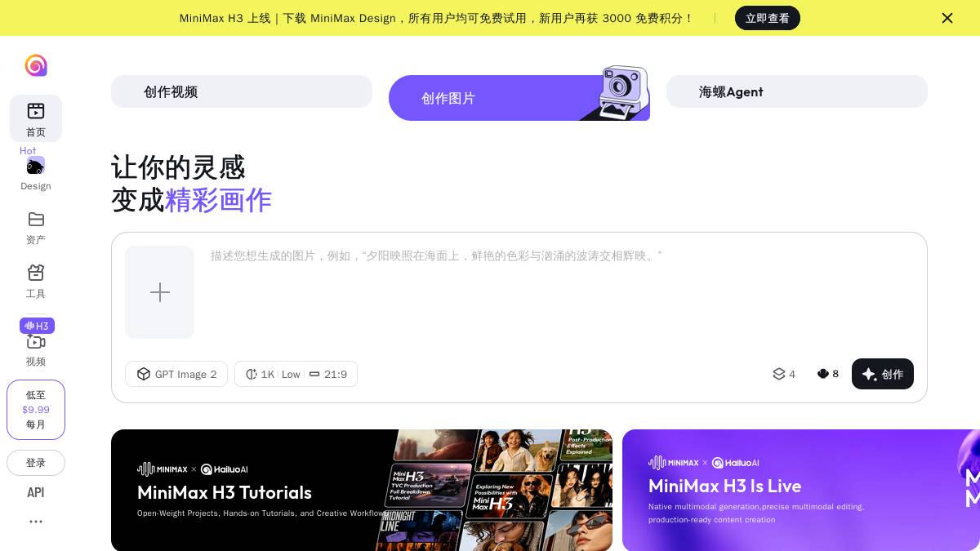
Task: Add a reference image with the plus box
Action: click(160, 292)
